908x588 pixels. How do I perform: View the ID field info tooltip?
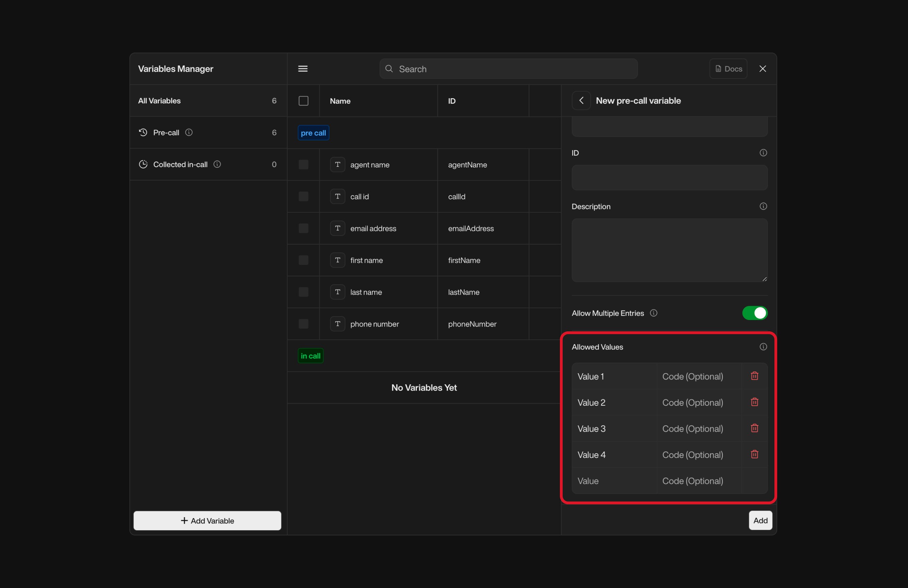(x=763, y=153)
